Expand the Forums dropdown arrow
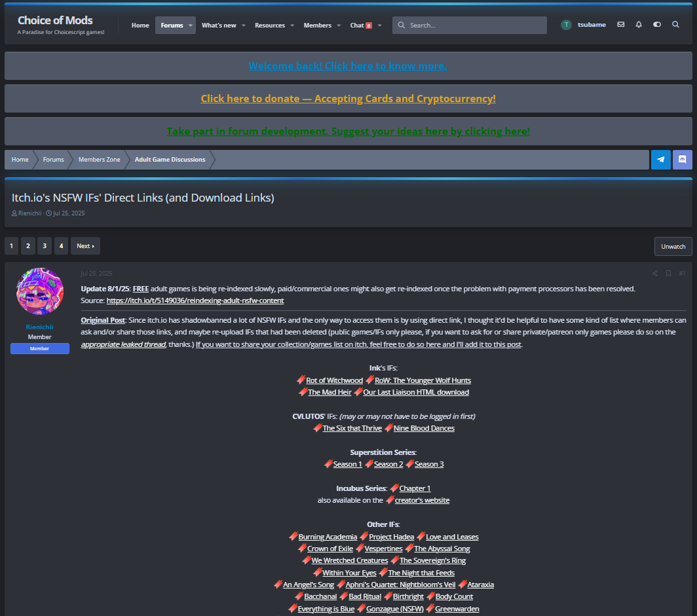Screen dimensions: 697x616 pos(191,26)
